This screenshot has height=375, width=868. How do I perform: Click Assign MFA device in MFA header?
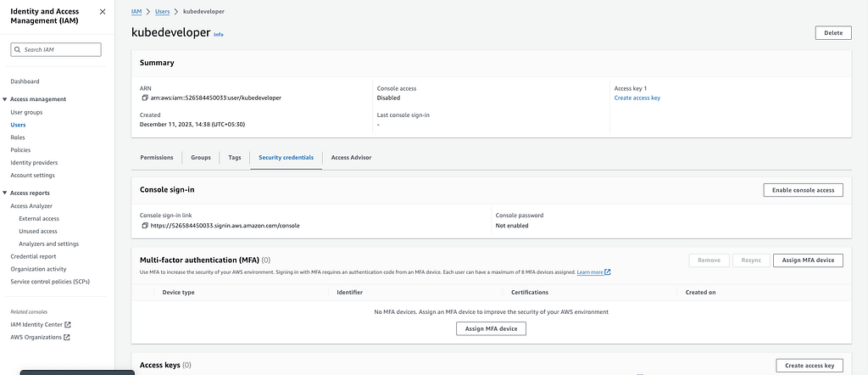pyautogui.click(x=808, y=260)
